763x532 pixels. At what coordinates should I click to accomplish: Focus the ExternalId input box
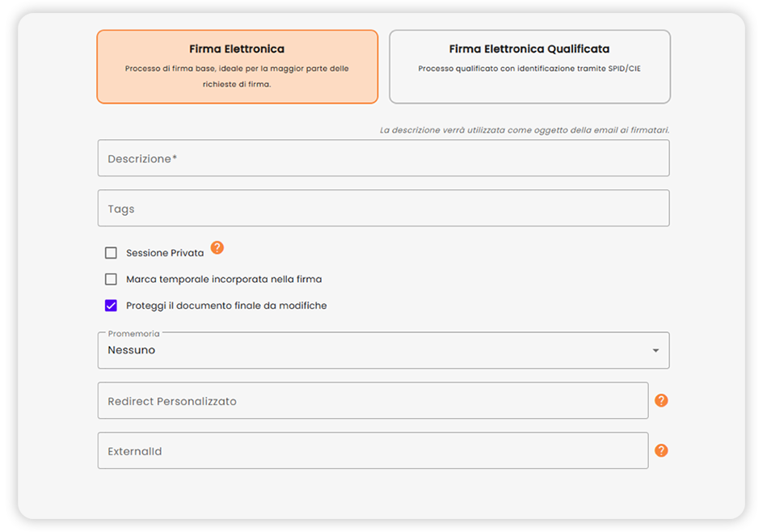coord(373,451)
